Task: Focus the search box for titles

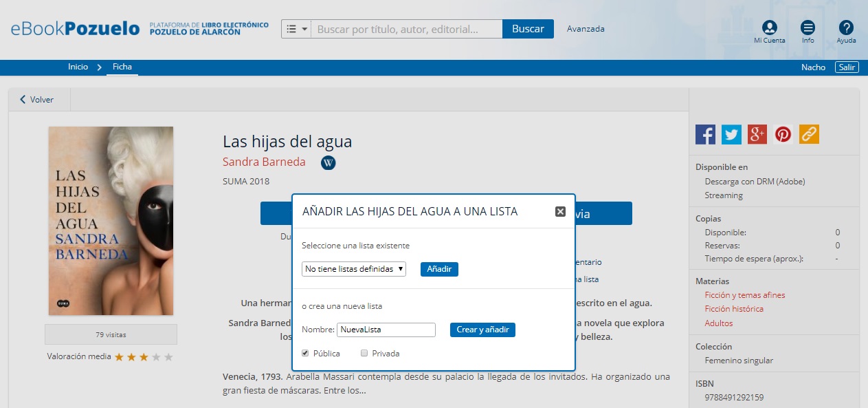Action: (x=407, y=29)
